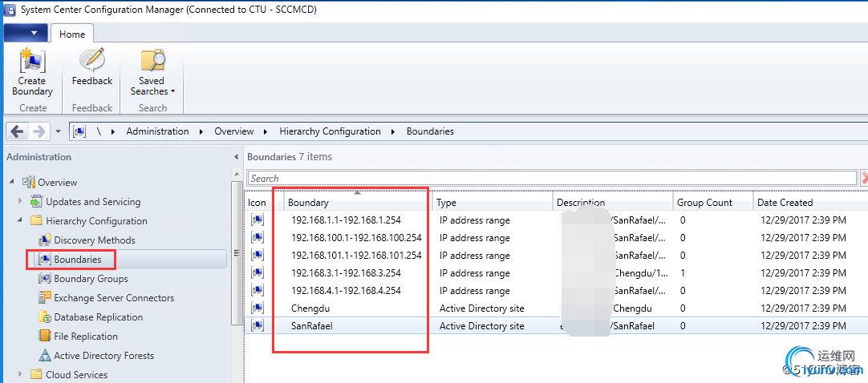The width and height of the screenshot is (868, 383).
Task: Click row icon for SanRafael boundary
Action: pos(257,326)
